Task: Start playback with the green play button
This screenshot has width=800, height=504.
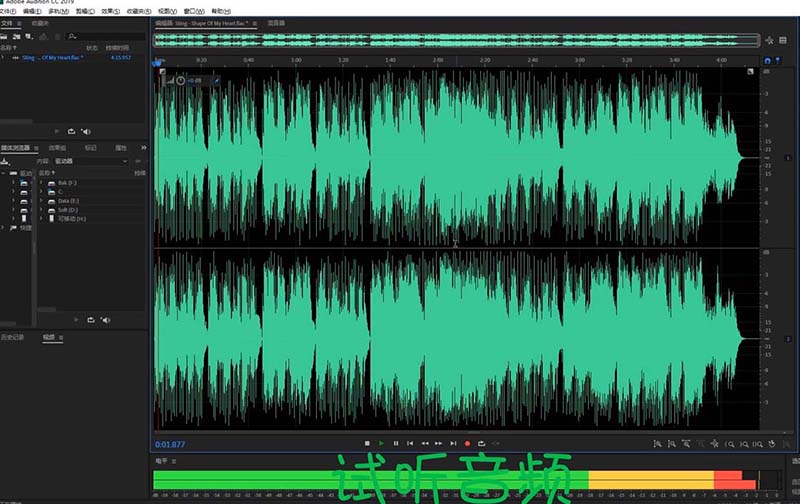Action: tap(381, 443)
